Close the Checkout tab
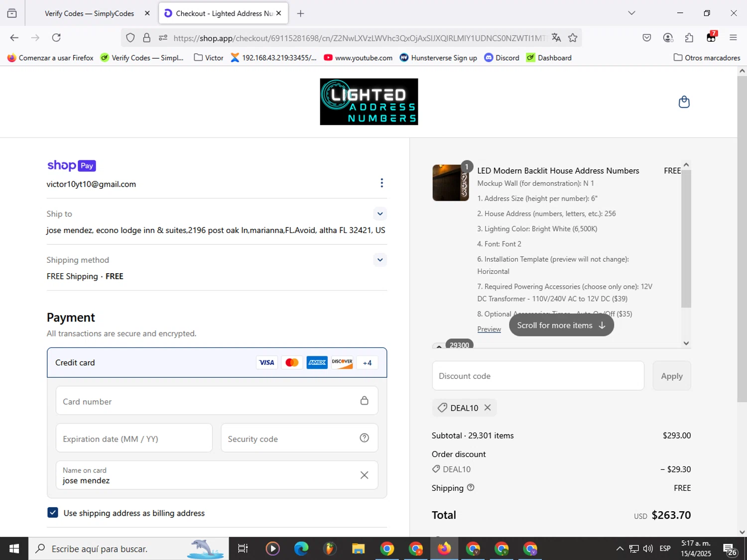Image resolution: width=747 pixels, height=560 pixels. click(x=279, y=13)
